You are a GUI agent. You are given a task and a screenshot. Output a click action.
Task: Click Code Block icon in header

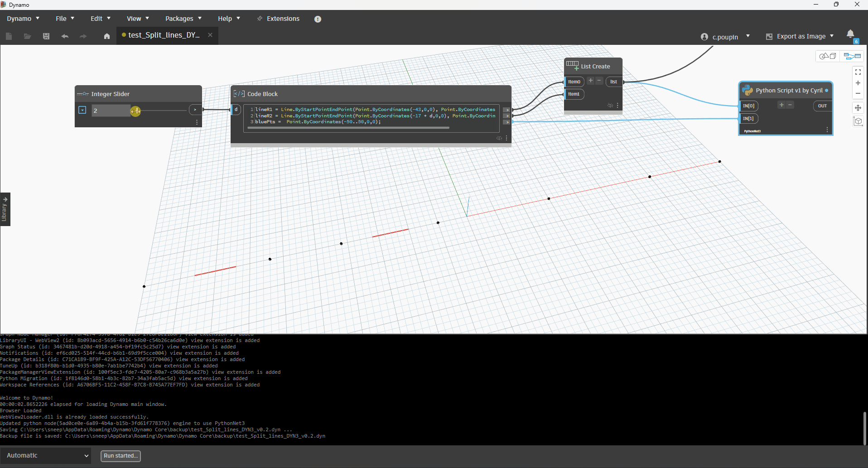239,94
